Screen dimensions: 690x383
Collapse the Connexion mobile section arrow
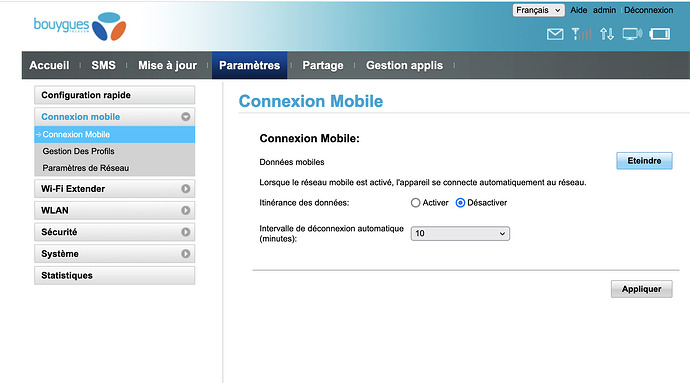(186, 117)
